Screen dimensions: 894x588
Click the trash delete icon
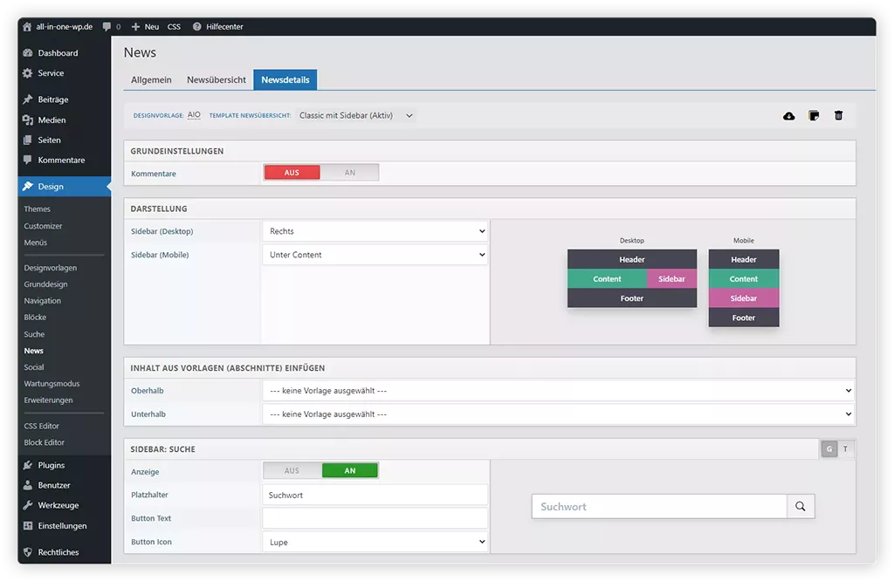point(838,115)
